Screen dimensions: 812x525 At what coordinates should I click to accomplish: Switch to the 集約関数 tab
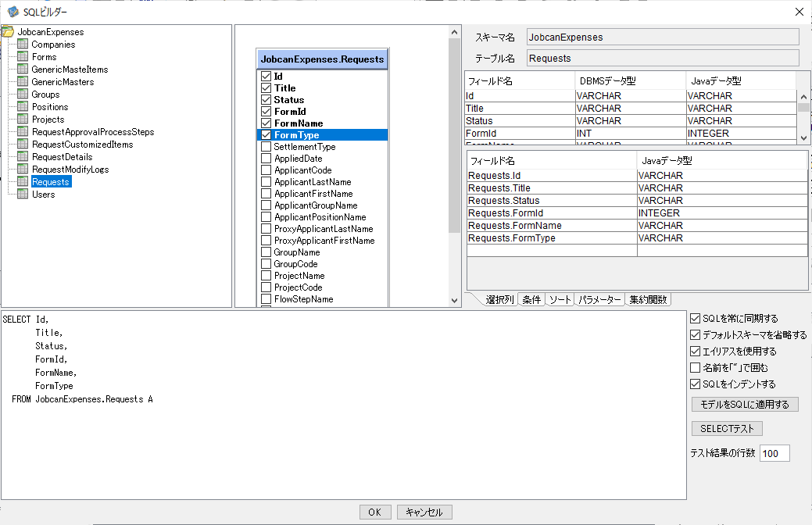coord(649,299)
